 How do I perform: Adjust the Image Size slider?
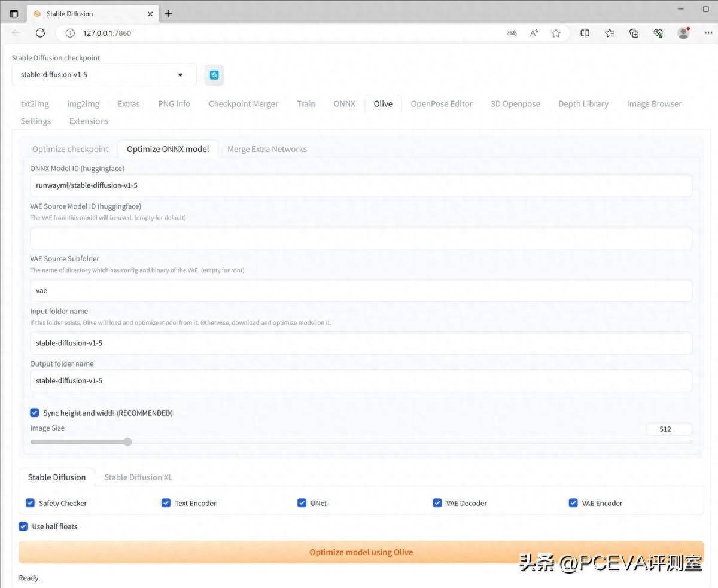[x=127, y=442]
